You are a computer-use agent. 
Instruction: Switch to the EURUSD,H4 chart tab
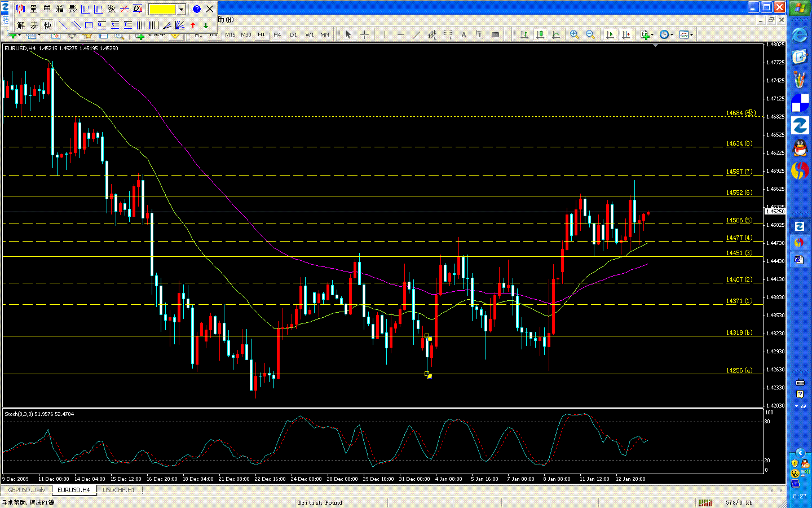[x=73, y=490]
